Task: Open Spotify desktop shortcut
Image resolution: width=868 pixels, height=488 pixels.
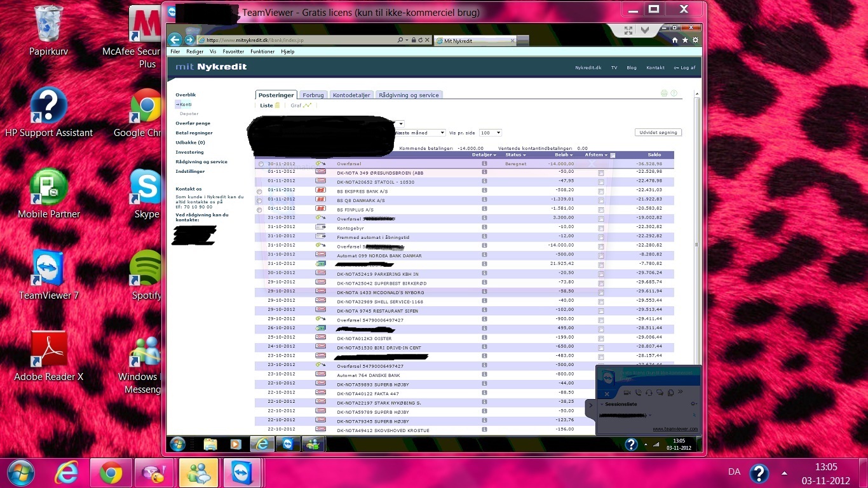Action: point(146,274)
